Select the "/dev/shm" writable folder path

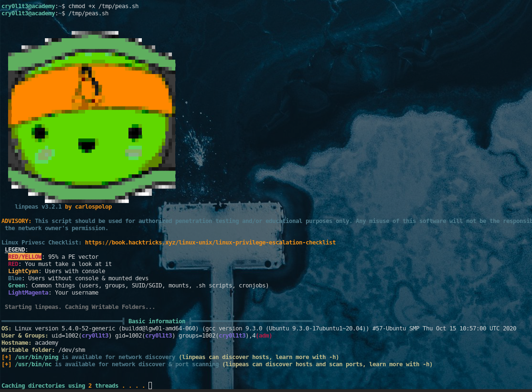72,350
